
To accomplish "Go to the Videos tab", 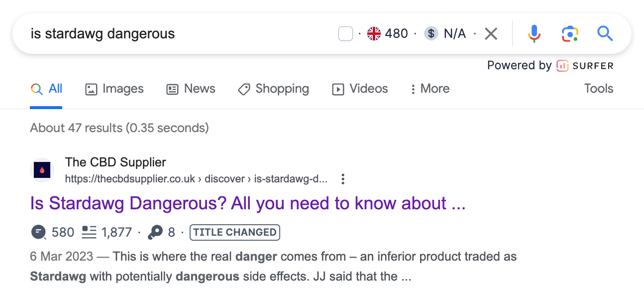I will pyautogui.click(x=360, y=89).
